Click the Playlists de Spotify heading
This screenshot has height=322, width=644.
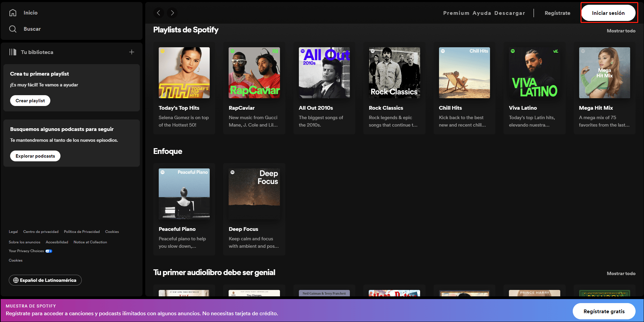click(x=186, y=30)
